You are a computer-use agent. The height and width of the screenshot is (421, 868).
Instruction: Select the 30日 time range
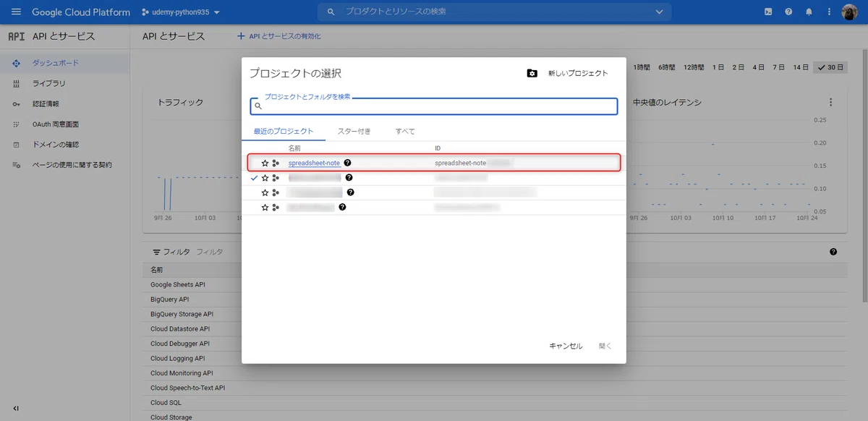pos(830,67)
